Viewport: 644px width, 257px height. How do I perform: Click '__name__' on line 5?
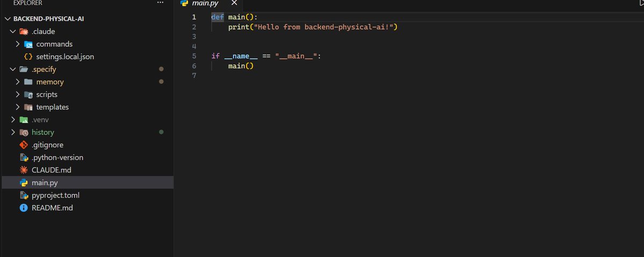tap(241, 56)
